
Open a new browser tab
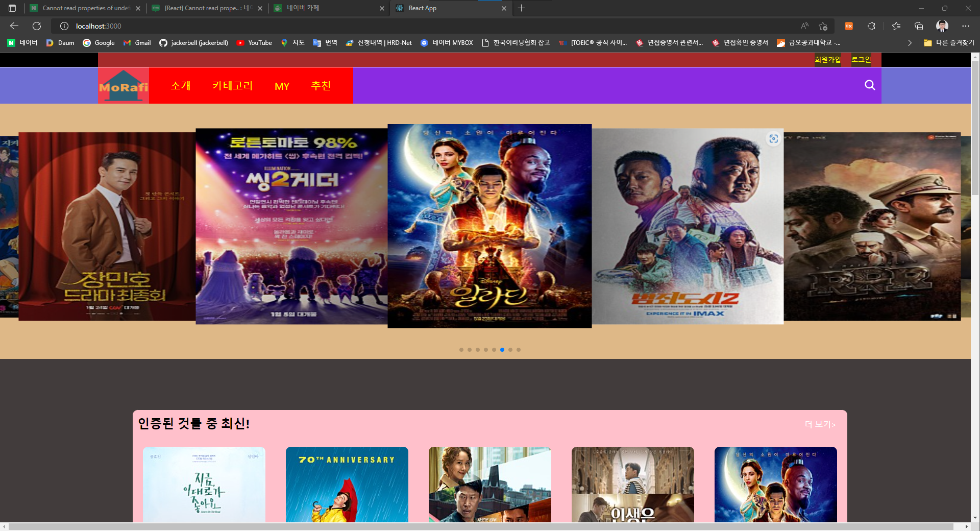[x=521, y=8]
